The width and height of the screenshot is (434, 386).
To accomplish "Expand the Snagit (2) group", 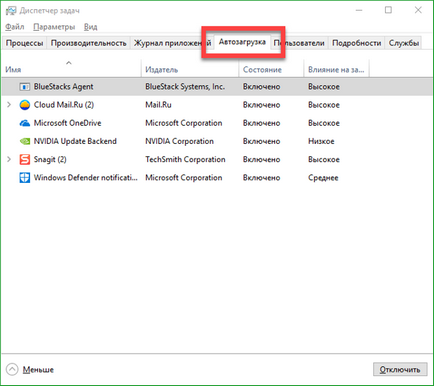I will [9, 159].
